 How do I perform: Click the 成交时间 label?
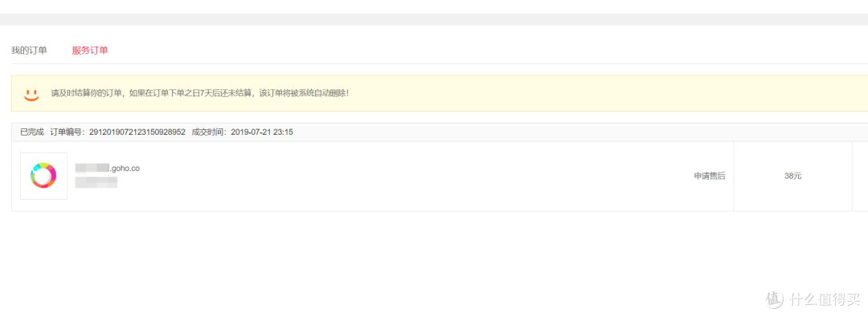(x=209, y=132)
